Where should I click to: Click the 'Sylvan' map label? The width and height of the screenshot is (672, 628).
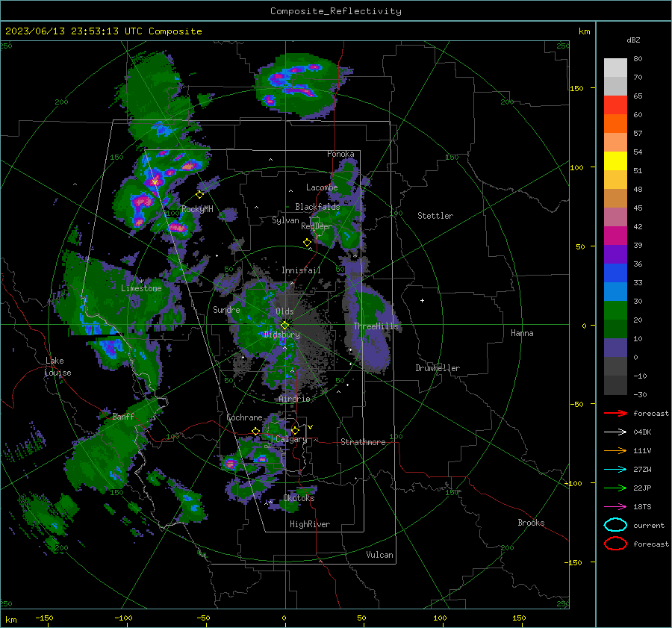285,220
